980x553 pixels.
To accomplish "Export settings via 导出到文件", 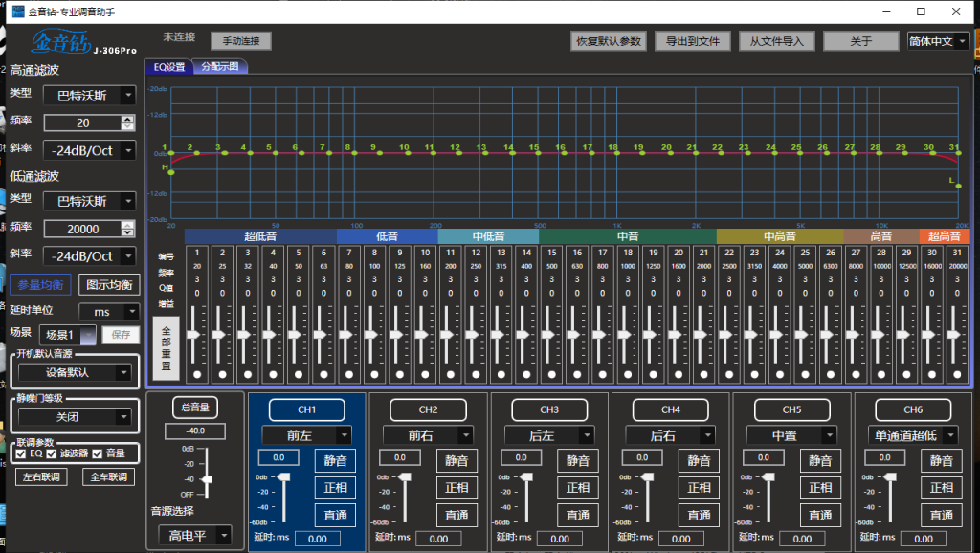I will (693, 41).
